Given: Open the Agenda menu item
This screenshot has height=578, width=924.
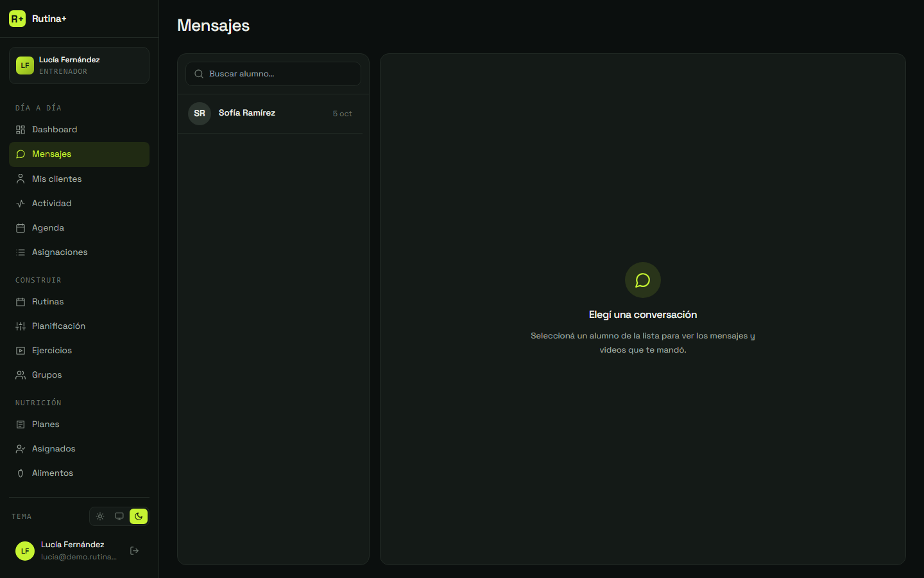Looking at the screenshot, I should pos(79,228).
